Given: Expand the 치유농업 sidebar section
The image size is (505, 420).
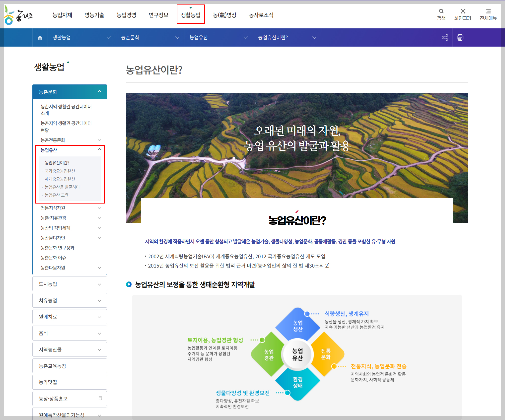Looking at the screenshot, I should (70, 300).
